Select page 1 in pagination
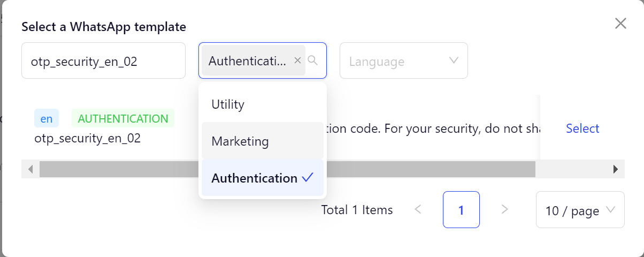The height and width of the screenshot is (257, 644). click(461, 210)
